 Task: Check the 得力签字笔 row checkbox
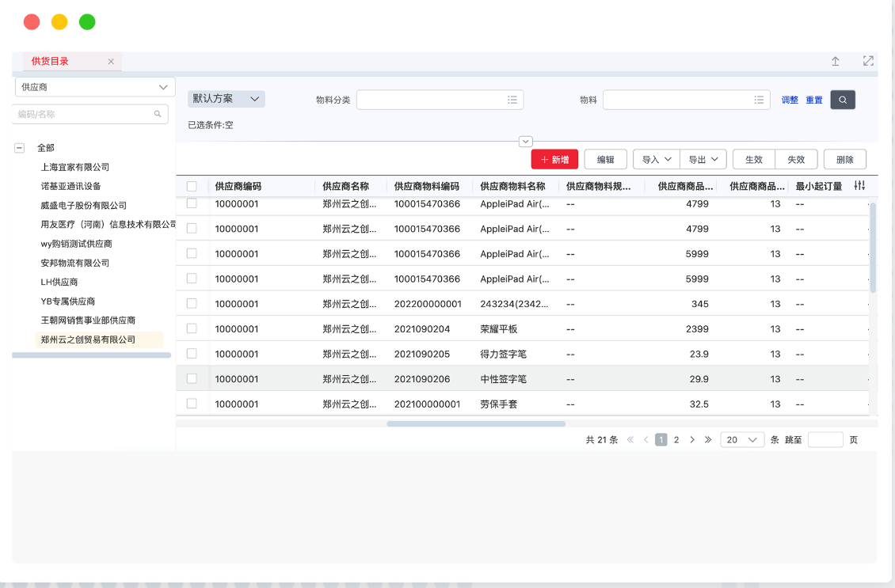(192, 354)
